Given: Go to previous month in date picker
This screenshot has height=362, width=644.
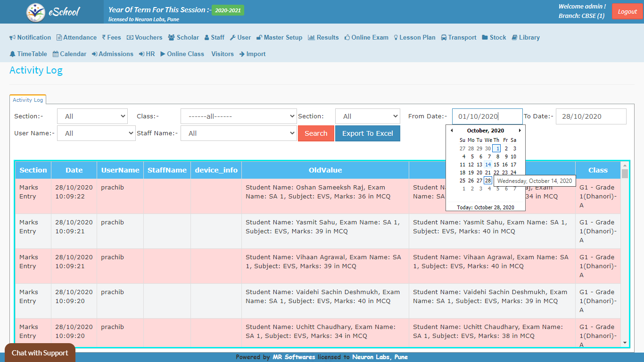Looking at the screenshot, I should [x=452, y=131].
